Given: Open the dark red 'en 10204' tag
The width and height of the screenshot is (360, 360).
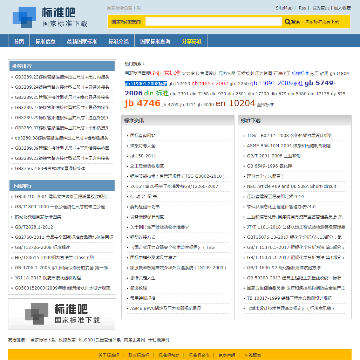Looking at the screenshot, I should click(235, 103).
